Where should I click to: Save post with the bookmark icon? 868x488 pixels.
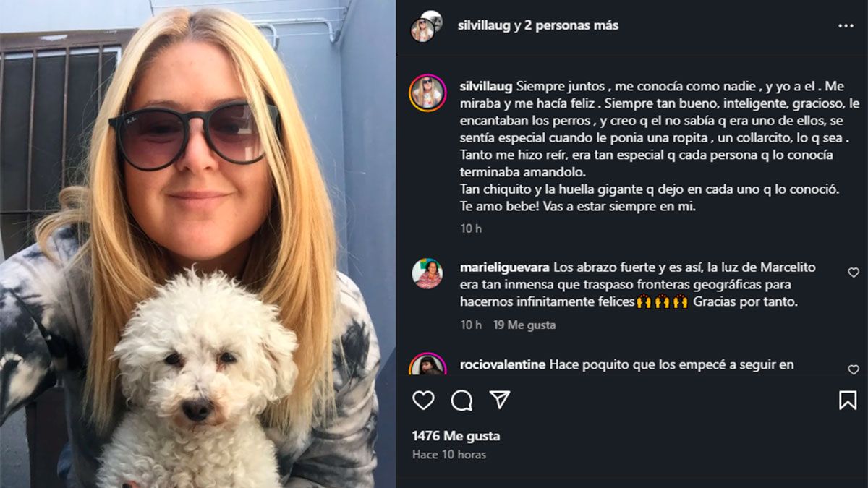click(x=848, y=400)
